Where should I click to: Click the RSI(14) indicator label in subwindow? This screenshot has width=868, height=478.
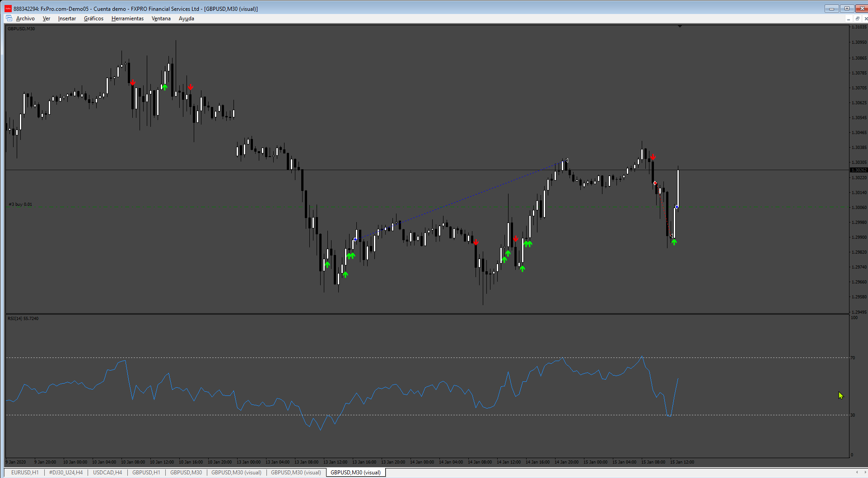tap(23, 319)
